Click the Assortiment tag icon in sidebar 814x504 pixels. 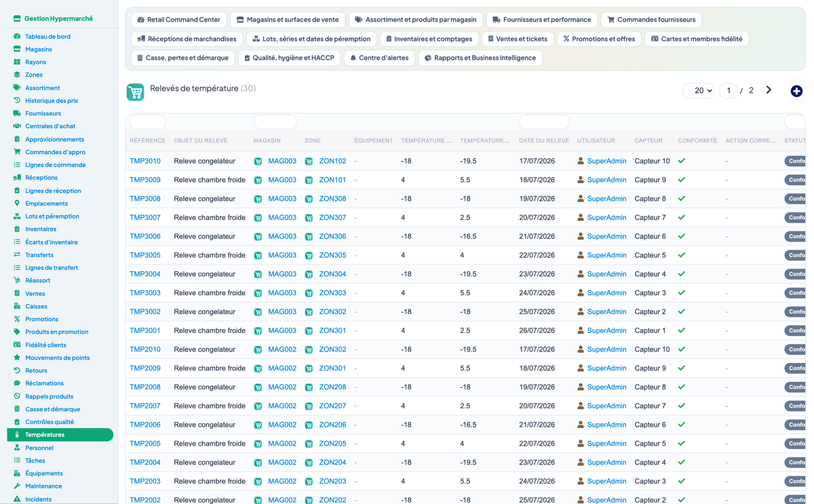click(17, 88)
